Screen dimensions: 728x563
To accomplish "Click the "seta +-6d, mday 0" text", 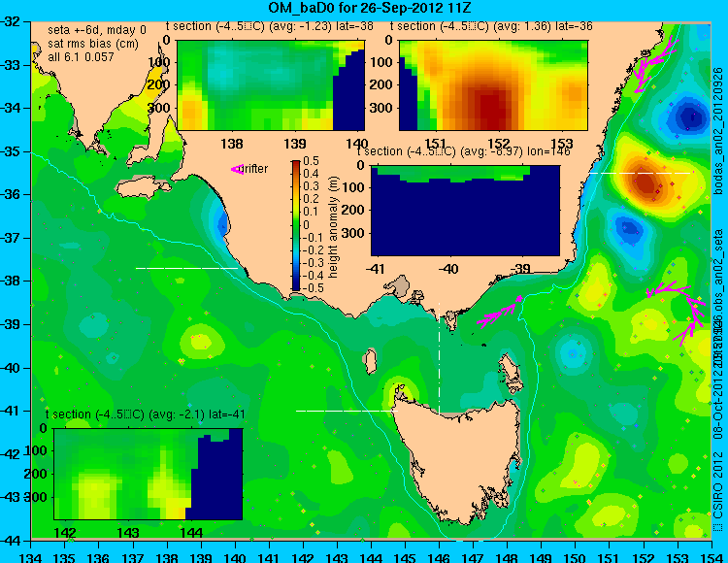I will pos(97,30).
